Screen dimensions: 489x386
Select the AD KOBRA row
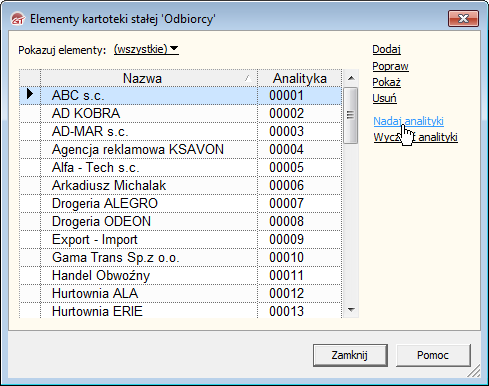pos(180,114)
